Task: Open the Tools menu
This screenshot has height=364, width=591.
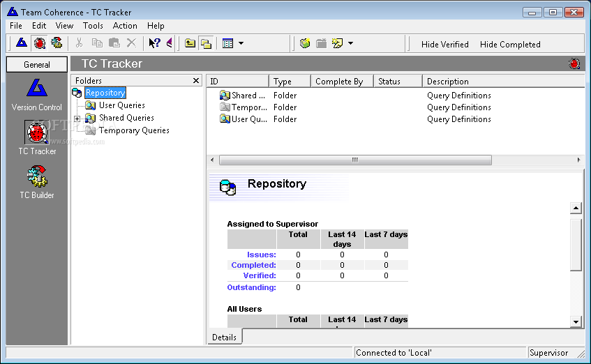Action: (x=93, y=26)
